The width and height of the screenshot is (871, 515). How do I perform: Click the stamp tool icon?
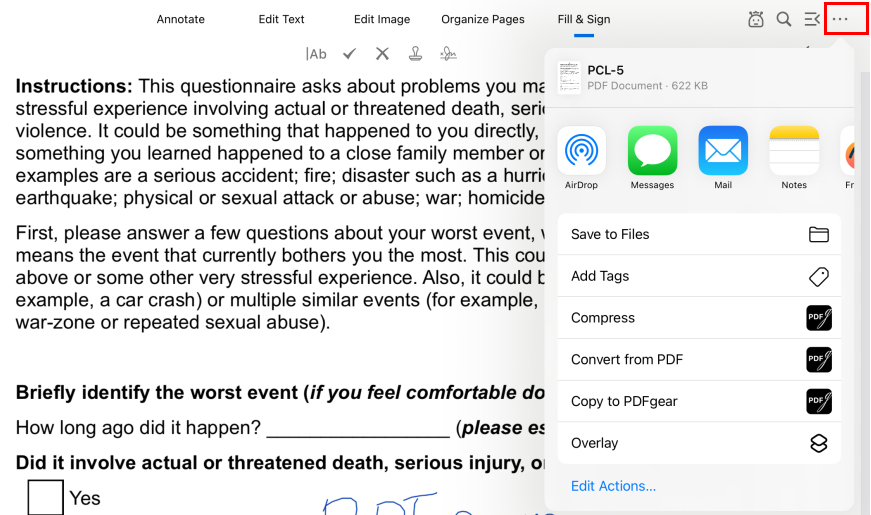pos(415,54)
